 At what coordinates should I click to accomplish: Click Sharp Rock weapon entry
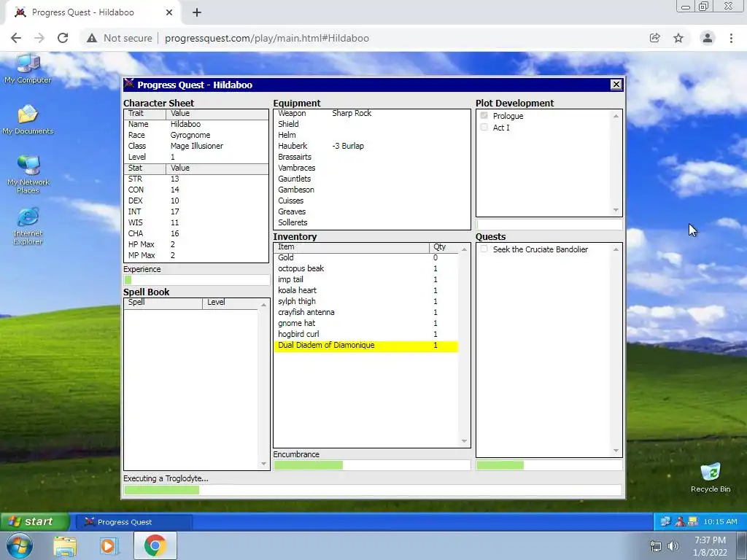352,113
